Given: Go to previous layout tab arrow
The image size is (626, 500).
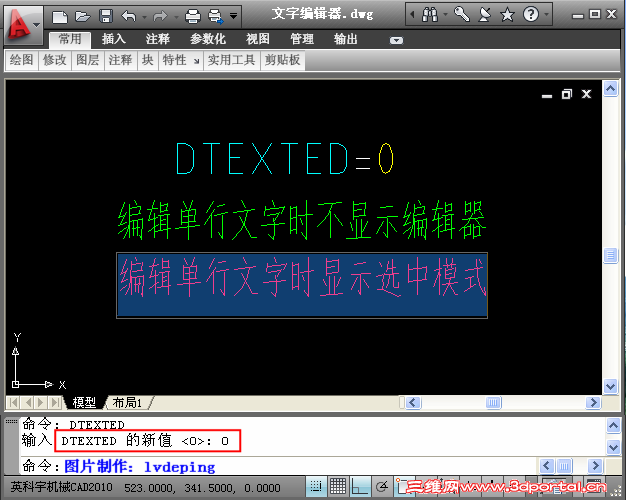Looking at the screenshot, I should [x=27, y=403].
